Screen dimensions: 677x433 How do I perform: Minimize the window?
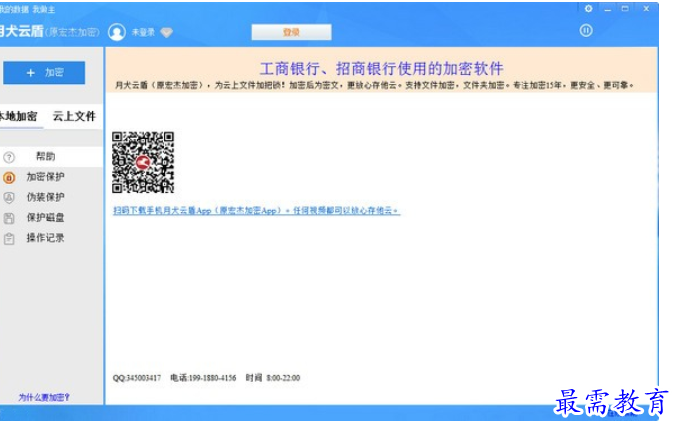607,9
